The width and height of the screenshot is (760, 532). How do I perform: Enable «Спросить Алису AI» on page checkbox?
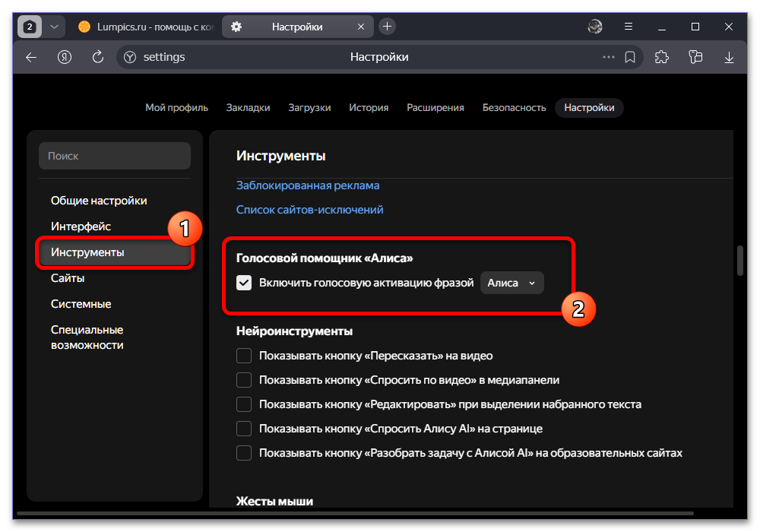pyautogui.click(x=244, y=429)
